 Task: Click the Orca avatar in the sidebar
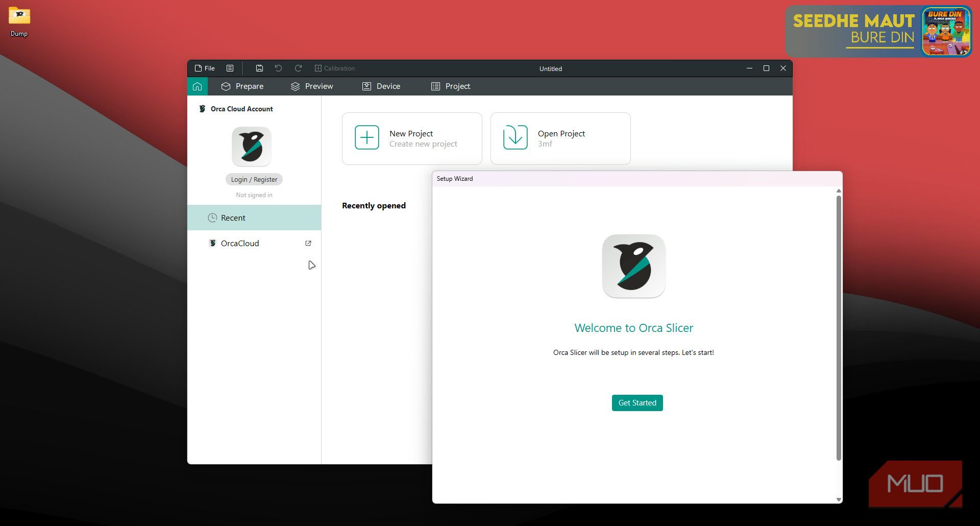[252, 147]
